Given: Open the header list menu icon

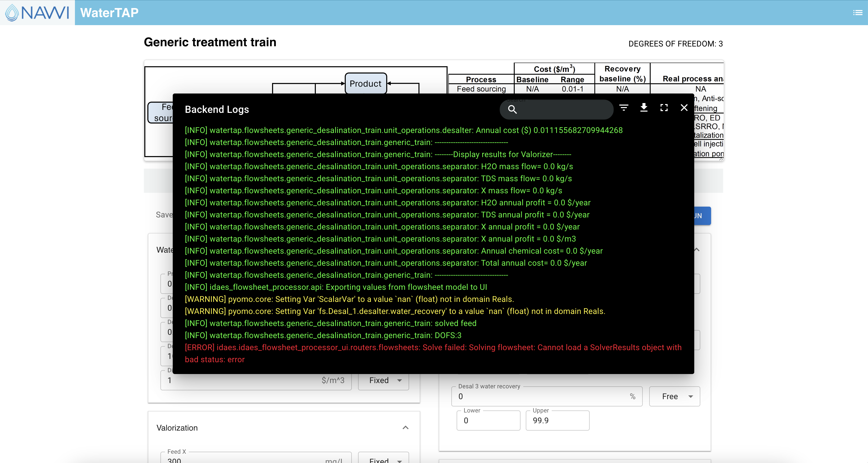Looking at the screenshot, I should tap(857, 13).
